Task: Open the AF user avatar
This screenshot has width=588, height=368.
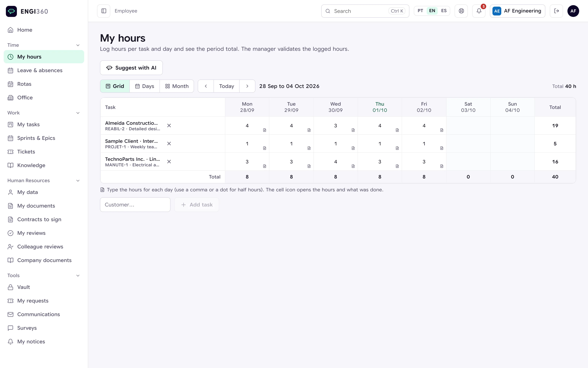Action: pos(573,11)
